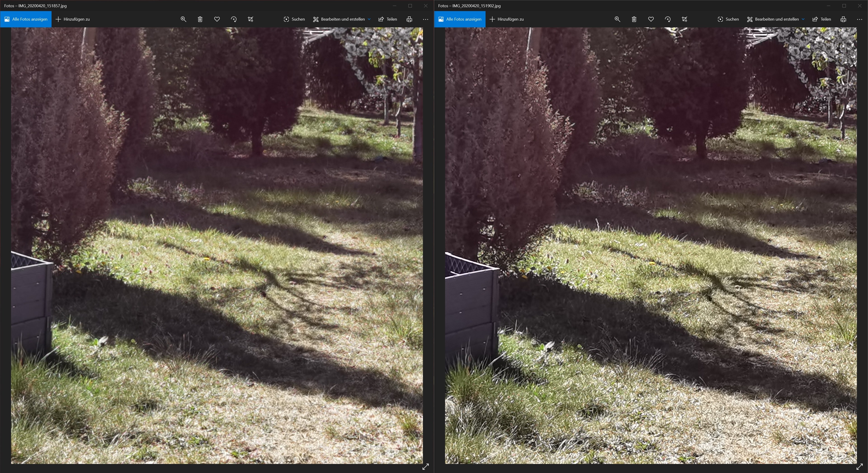Rotate photo in right Fotos window
Viewport: 868px width, 473px height.
coord(668,19)
